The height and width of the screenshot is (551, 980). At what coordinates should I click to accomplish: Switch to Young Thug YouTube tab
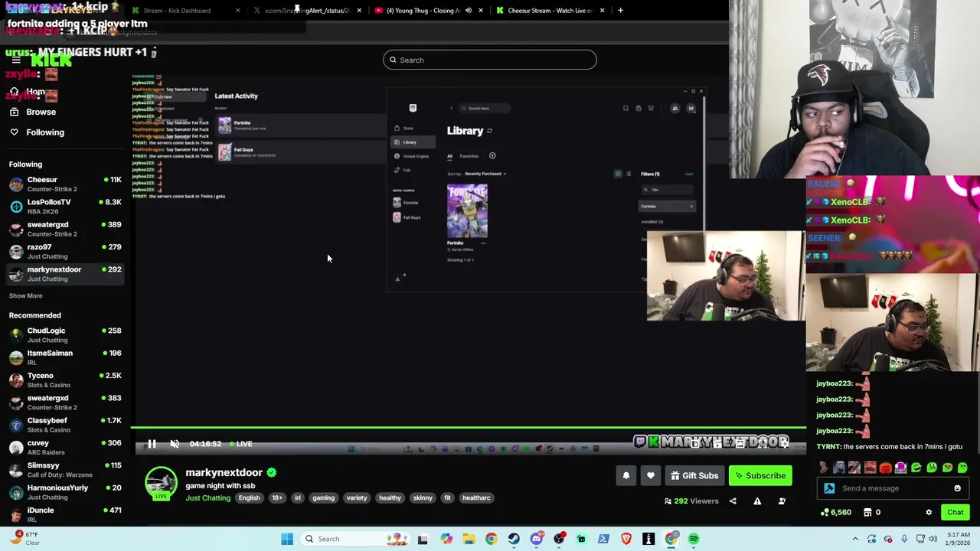coord(429,11)
